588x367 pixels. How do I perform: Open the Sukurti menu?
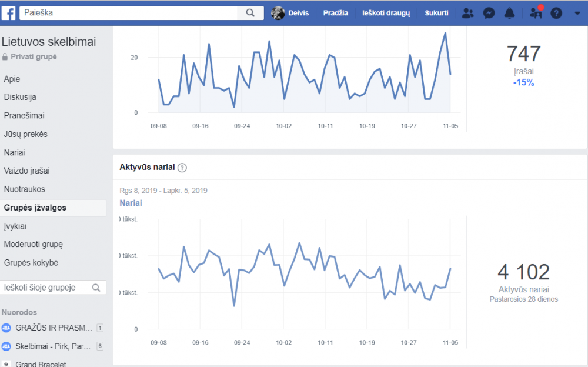click(x=436, y=13)
